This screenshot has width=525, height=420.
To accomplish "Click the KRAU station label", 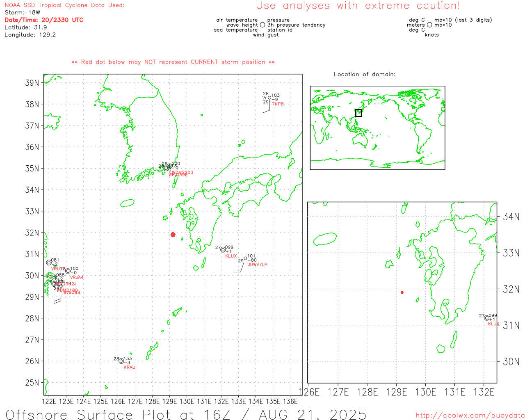I will [x=130, y=367].
